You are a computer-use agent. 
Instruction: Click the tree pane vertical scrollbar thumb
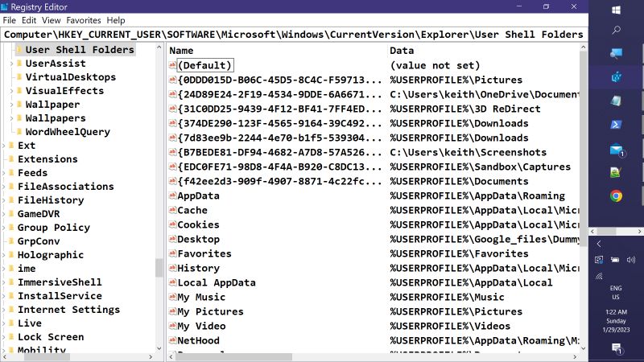click(x=159, y=268)
